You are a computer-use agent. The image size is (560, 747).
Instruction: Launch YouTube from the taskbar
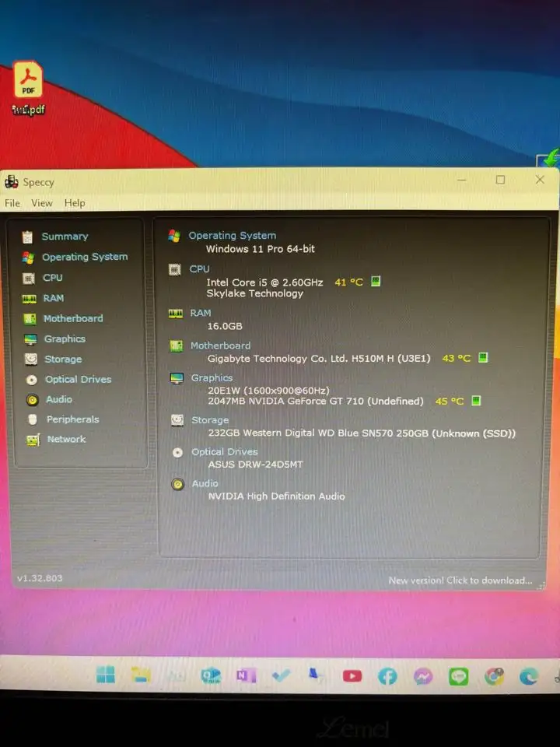(x=352, y=676)
